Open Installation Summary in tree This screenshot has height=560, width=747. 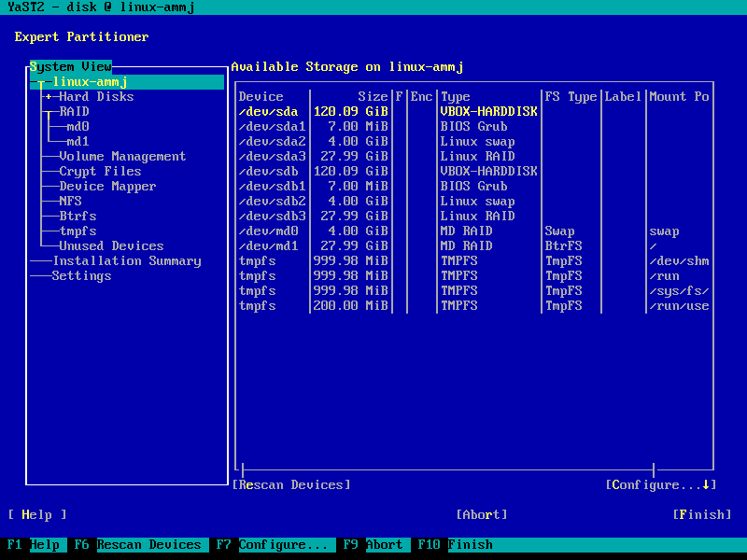[126, 260]
